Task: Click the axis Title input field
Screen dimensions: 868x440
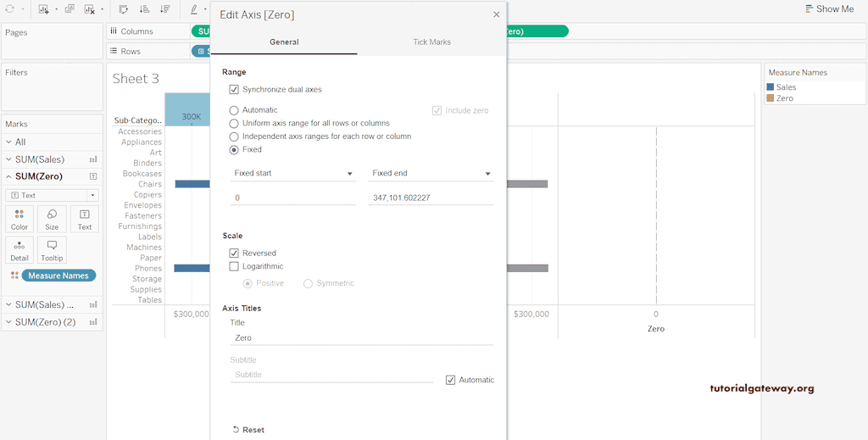Action: (x=362, y=337)
